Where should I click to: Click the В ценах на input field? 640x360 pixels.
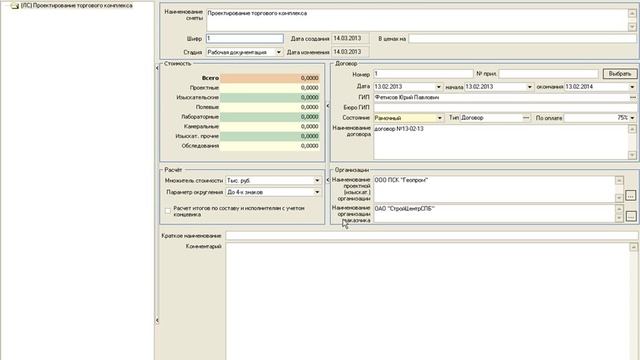tap(522, 38)
